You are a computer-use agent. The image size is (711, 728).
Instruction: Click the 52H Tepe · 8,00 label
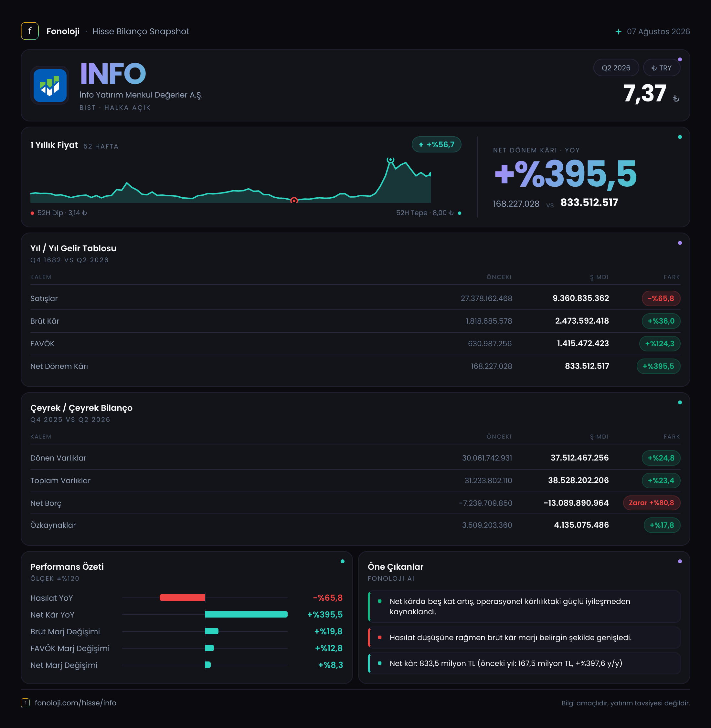coord(425,213)
